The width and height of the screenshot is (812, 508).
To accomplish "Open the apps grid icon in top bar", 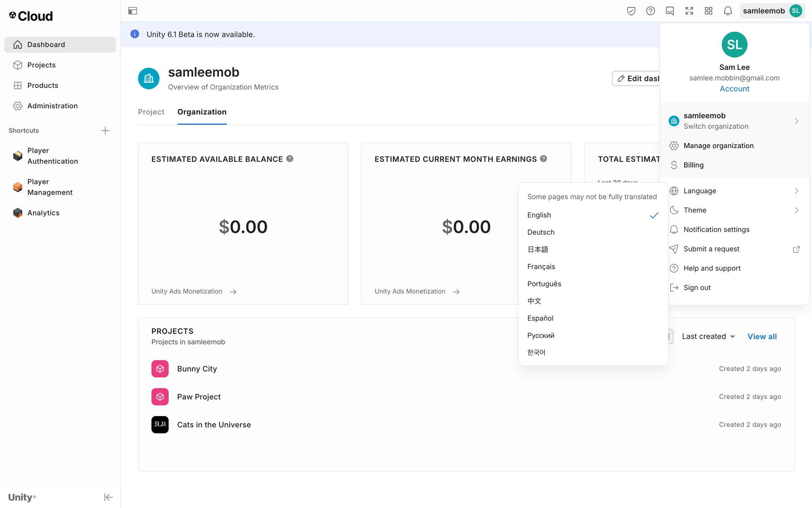I will [708, 11].
